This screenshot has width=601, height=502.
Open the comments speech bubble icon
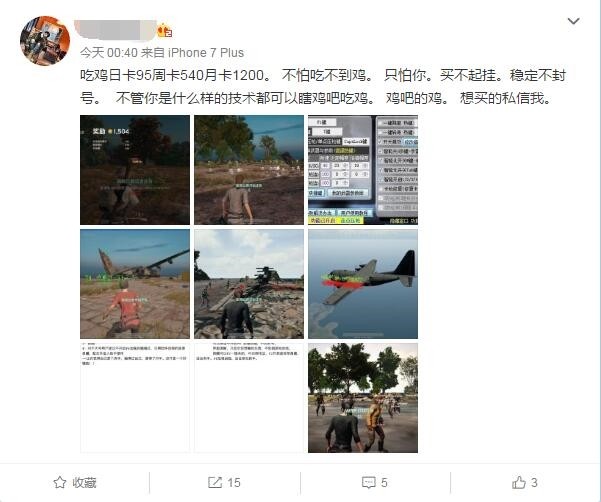tap(369, 482)
